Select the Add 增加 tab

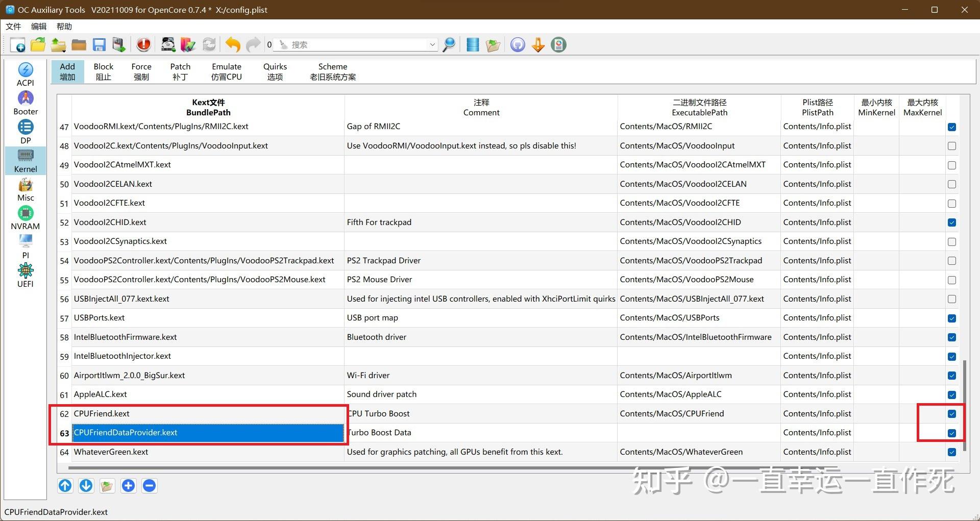[x=67, y=71]
